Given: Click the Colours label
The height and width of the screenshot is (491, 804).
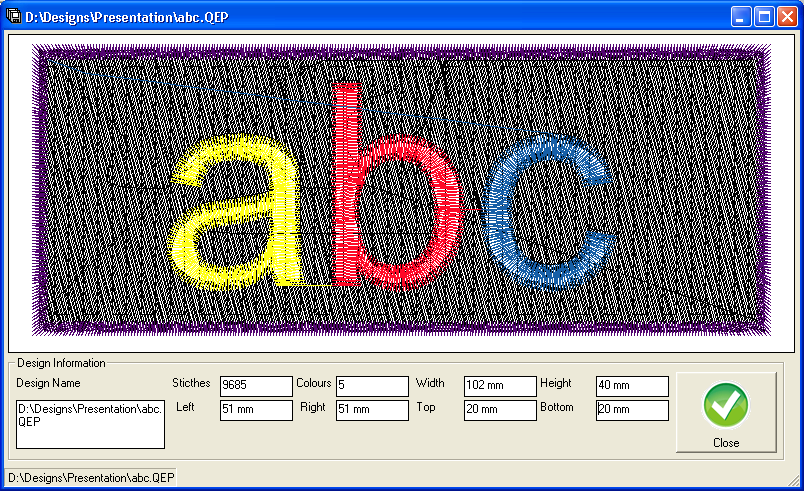Looking at the screenshot, I should (314, 383).
